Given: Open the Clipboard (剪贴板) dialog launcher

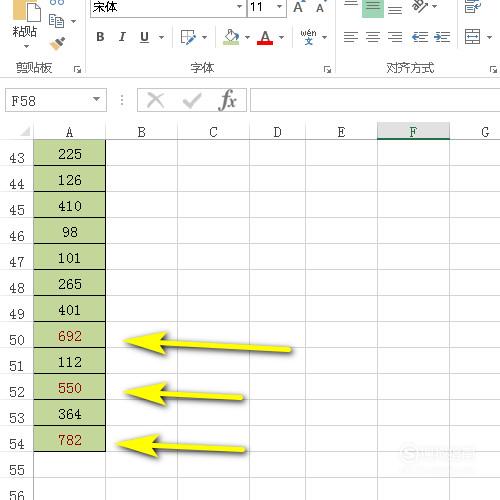Looking at the screenshot, I should pyautogui.click(x=77, y=69).
